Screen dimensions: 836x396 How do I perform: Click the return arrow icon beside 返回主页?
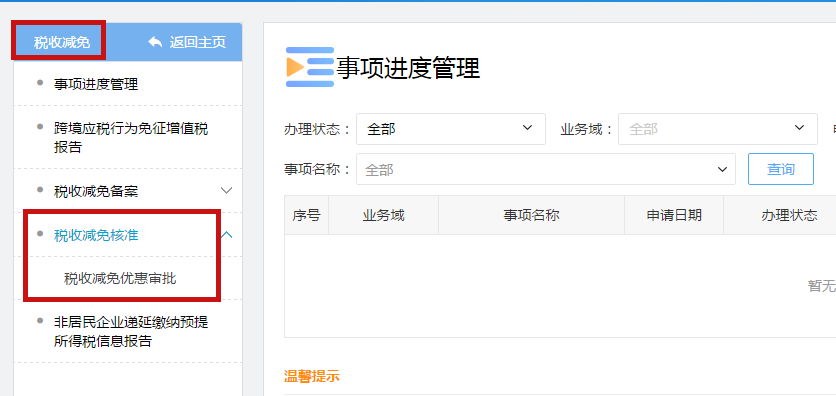[x=155, y=42]
